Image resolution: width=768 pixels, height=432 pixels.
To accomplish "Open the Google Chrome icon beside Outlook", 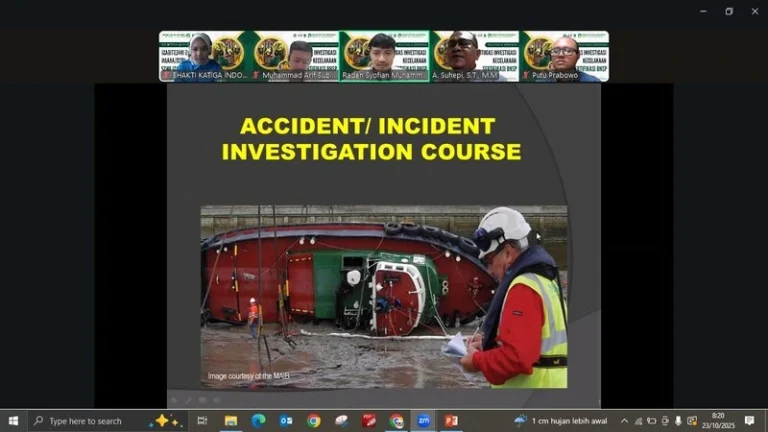I will click(x=314, y=421).
